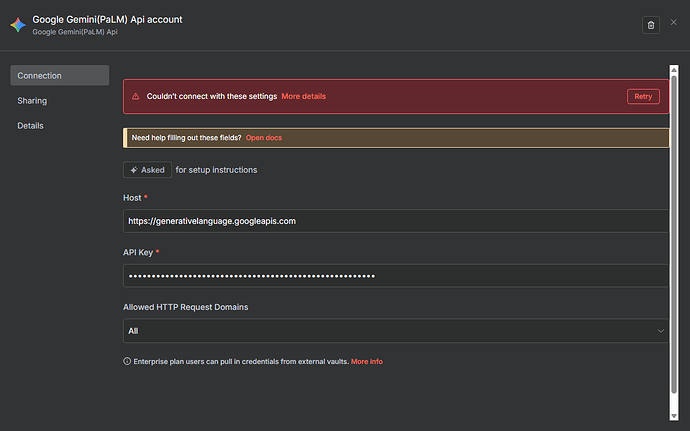This screenshot has width=690, height=431.
Task: Follow the Open docs link
Action: pos(264,137)
